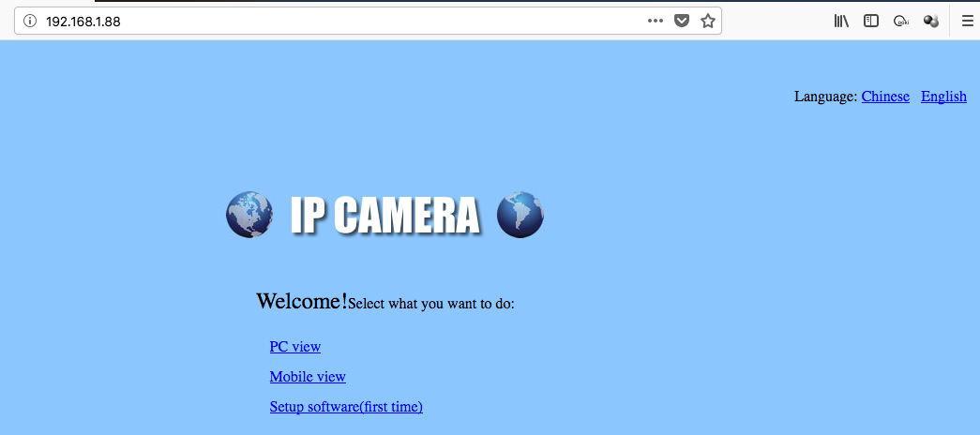The image size is (980, 435).
Task: Open the Mobile view link
Action: pos(308,377)
